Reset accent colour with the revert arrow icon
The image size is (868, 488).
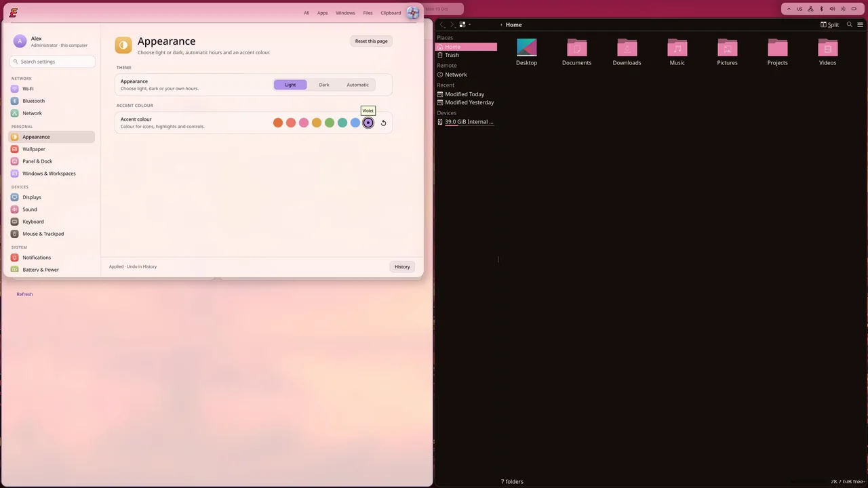(x=383, y=123)
